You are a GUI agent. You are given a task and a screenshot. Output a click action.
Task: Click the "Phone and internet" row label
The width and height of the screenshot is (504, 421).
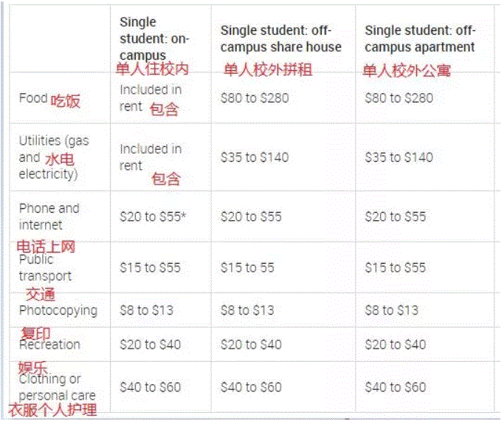(x=49, y=216)
